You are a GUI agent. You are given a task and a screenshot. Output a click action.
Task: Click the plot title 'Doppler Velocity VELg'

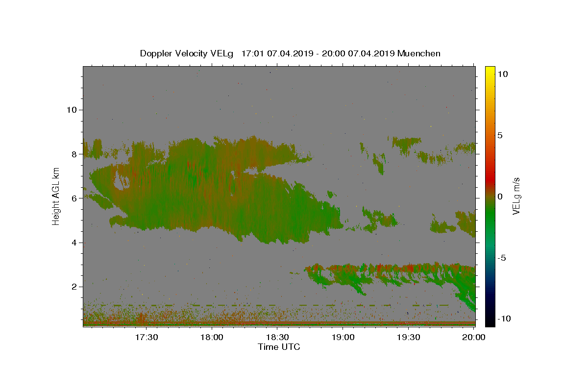186,53
